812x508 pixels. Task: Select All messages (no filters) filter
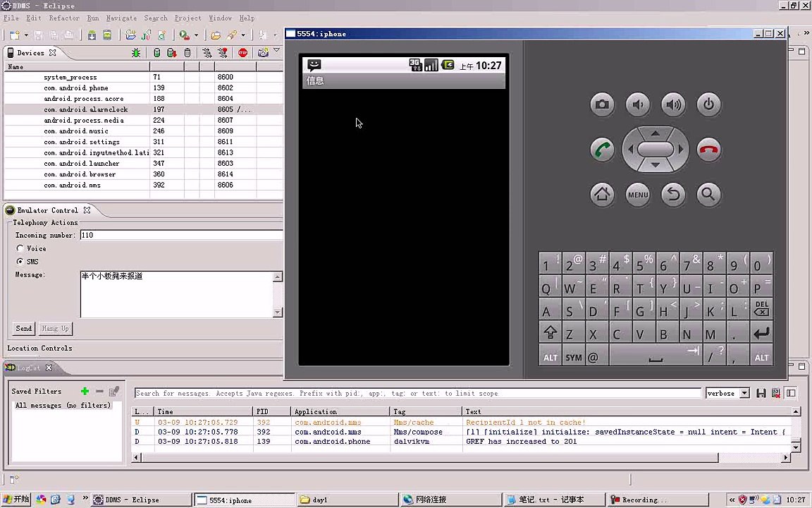pos(63,406)
